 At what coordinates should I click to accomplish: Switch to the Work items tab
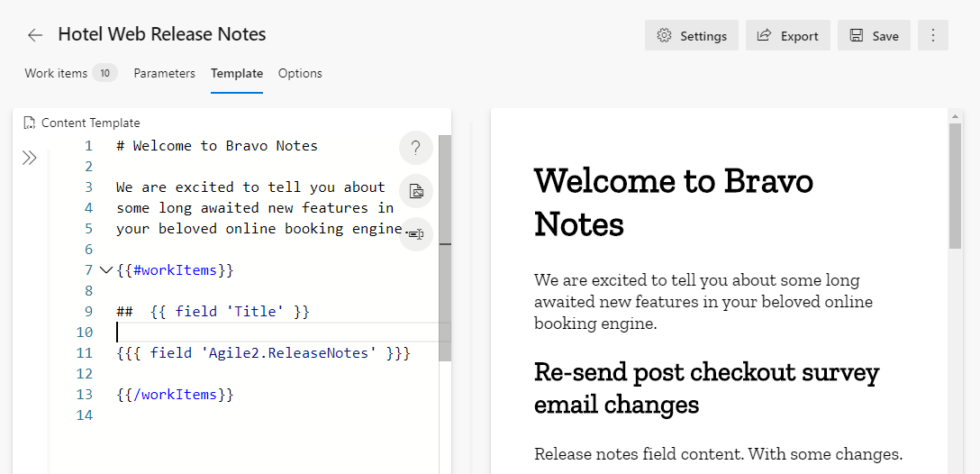point(56,73)
